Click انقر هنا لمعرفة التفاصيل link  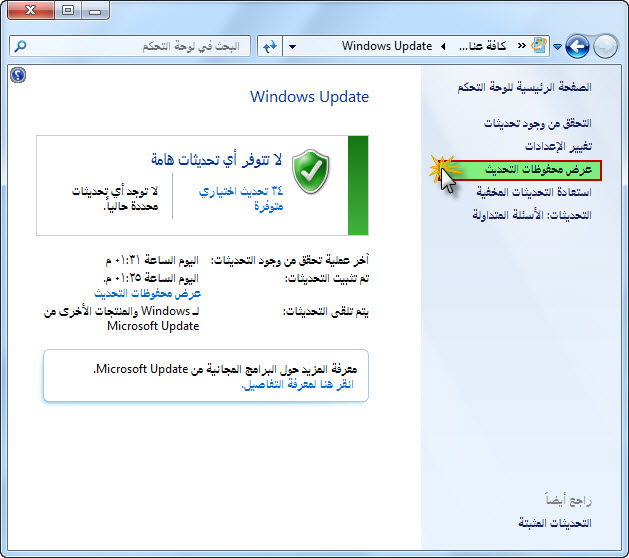pos(297,384)
